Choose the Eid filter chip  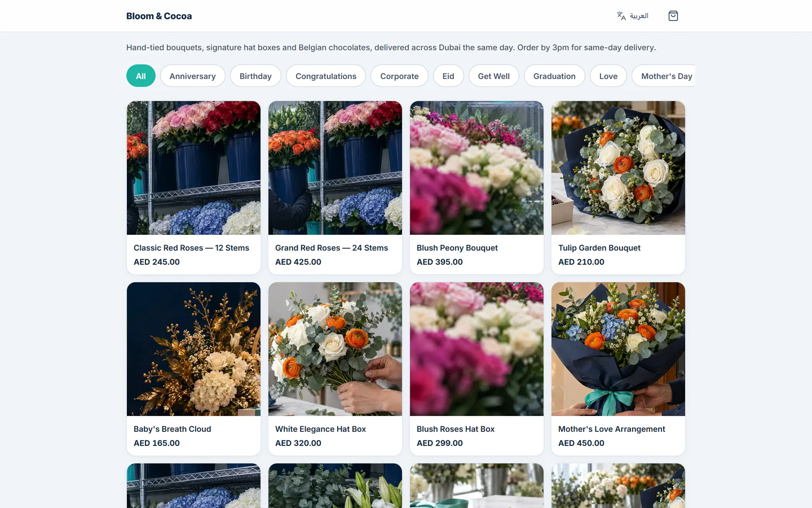[x=448, y=76]
